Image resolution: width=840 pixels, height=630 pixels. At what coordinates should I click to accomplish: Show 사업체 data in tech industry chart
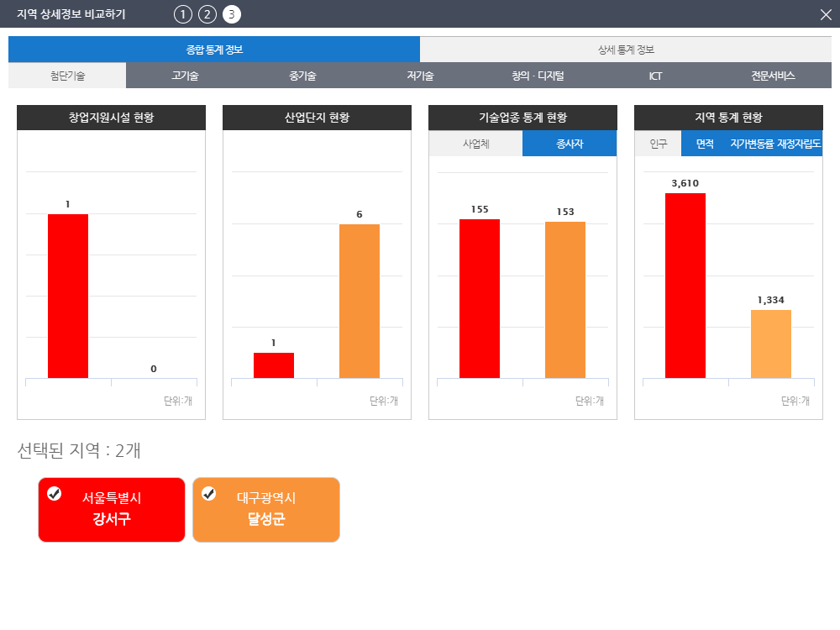[475, 144]
